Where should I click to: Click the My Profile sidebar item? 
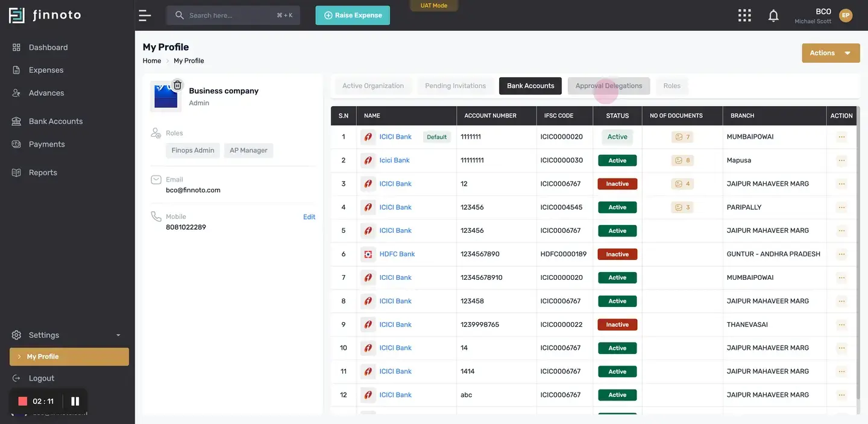[x=69, y=356]
